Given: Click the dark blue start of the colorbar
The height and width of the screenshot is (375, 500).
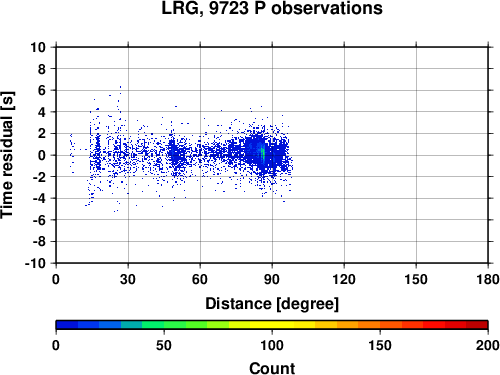Looking at the screenshot, I should point(67,325).
